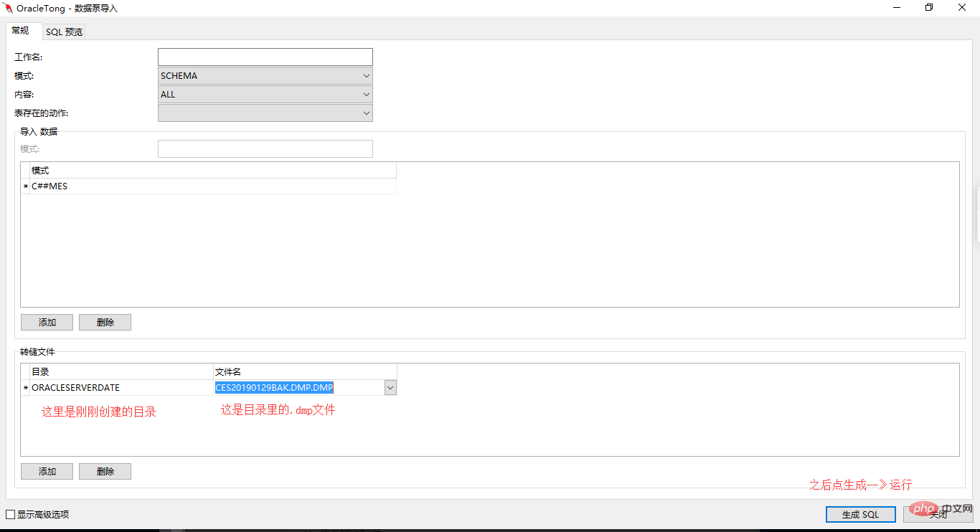The image size is (980, 532).
Task: Click the 文件名 column header
Action: (x=305, y=372)
